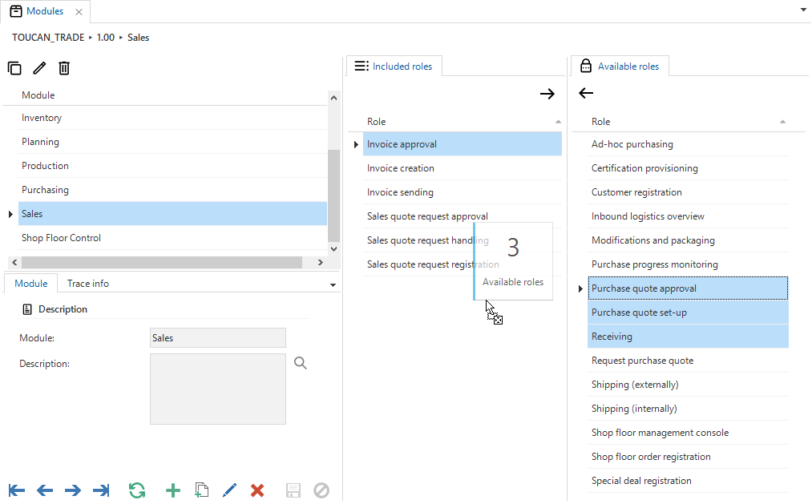Click the trash delete icon above the module list
812x504 pixels.
[64, 68]
